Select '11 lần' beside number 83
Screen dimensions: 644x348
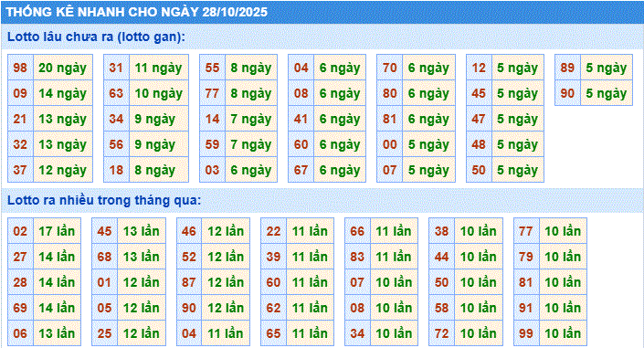point(394,257)
